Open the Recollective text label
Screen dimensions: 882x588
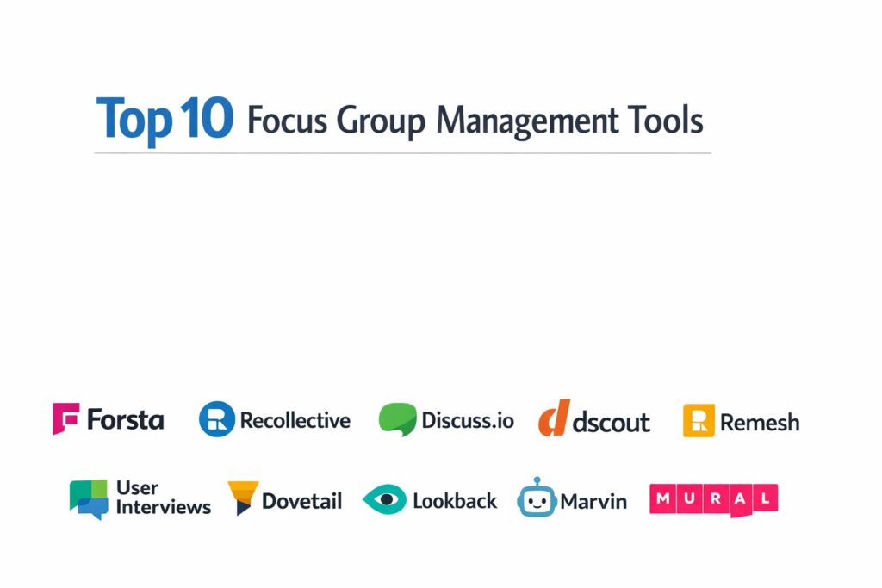295,420
